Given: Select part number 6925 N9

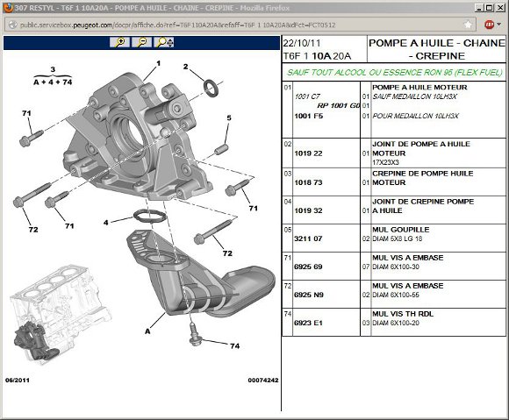Looking at the screenshot, I should click(x=308, y=295).
